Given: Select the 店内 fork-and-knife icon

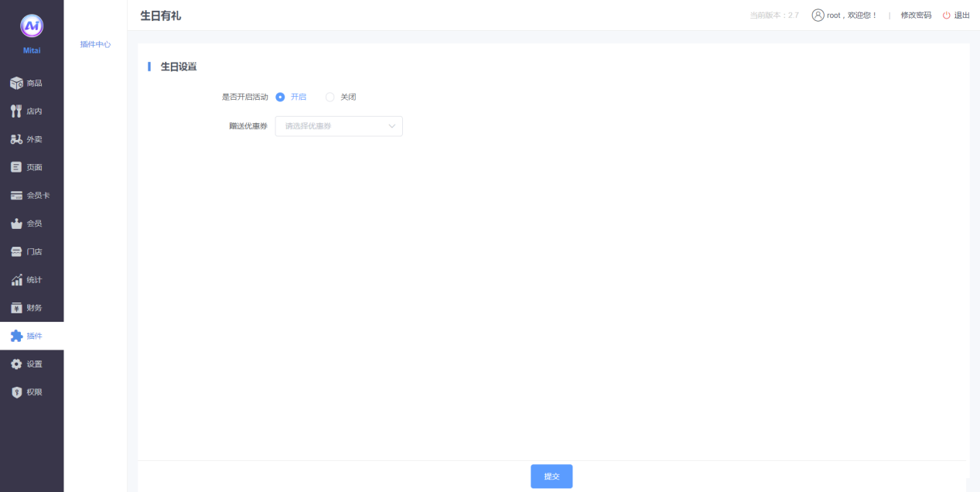Looking at the screenshot, I should [x=16, y=111].
